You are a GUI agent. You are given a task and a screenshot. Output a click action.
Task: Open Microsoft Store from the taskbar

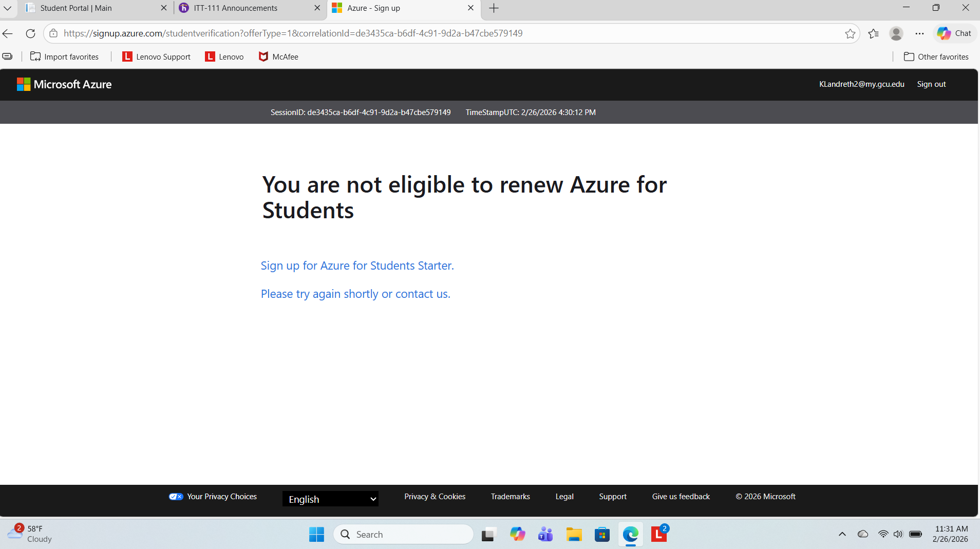[602, 535]
